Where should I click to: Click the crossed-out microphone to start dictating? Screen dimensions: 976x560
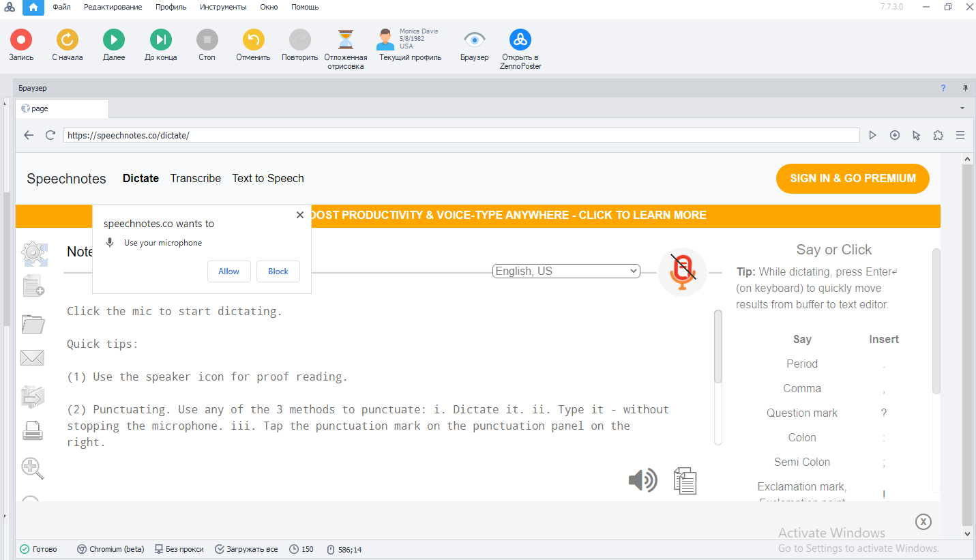point(682,271)
